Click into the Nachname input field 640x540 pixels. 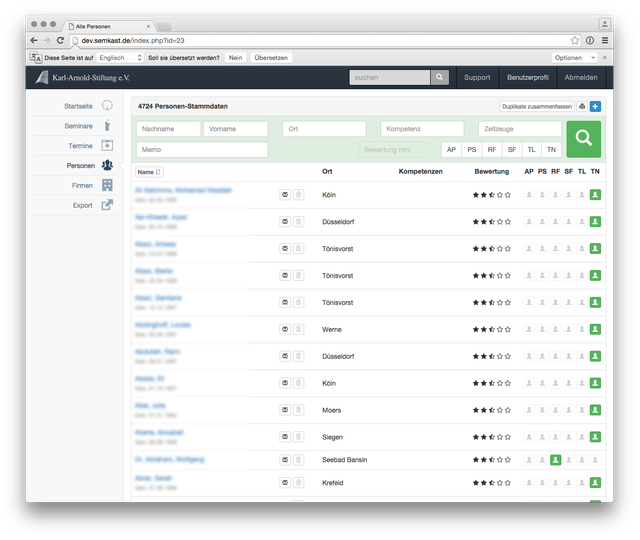pyautogui.click(x=168, y=129)
